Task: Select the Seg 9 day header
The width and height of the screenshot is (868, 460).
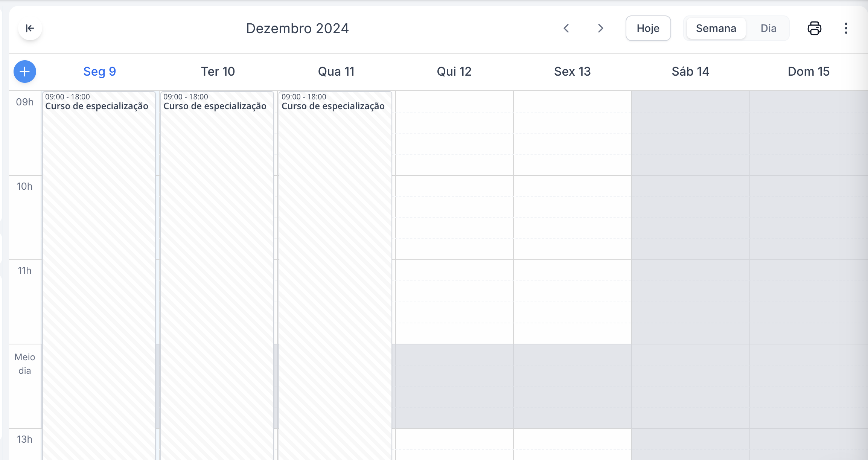Action: click(100, 72)
